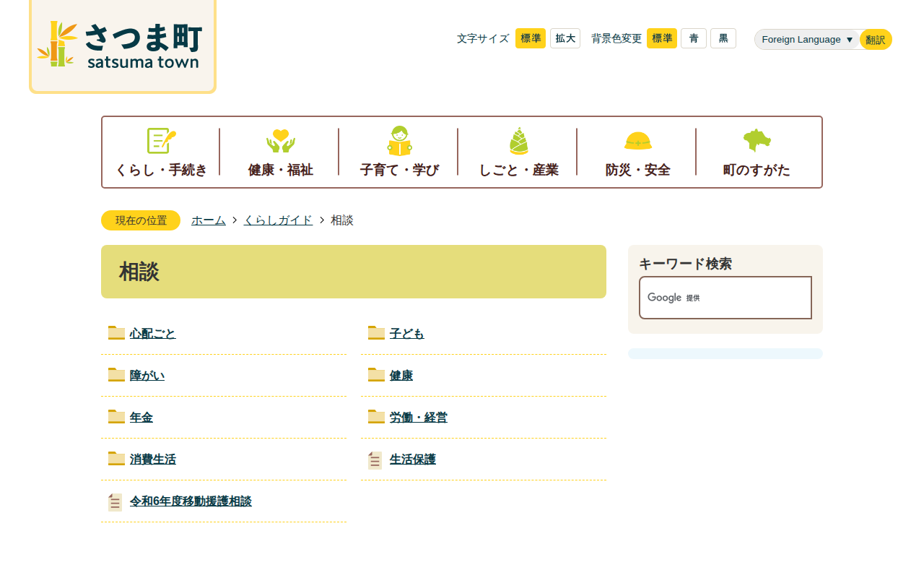The height and width of the screenshot is (578, 924).
Task: Open the 防災・安全 menu
Action: tap(638, 152)
